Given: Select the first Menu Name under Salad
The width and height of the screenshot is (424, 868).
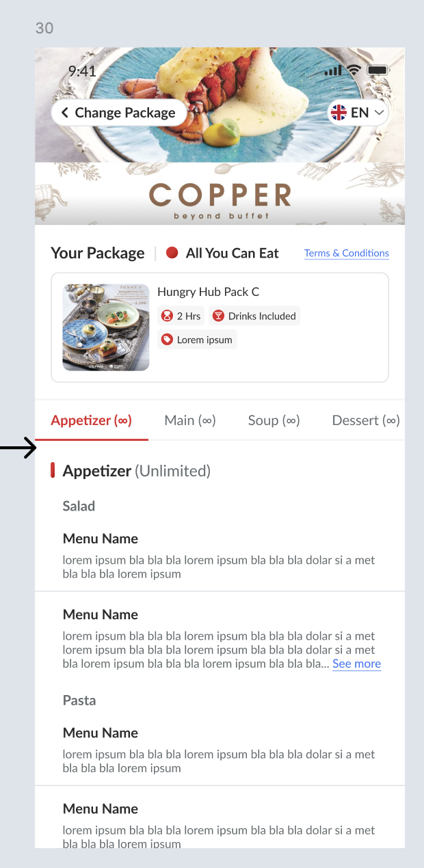Looking at the screenshot, I should click(x=101, y=539).
